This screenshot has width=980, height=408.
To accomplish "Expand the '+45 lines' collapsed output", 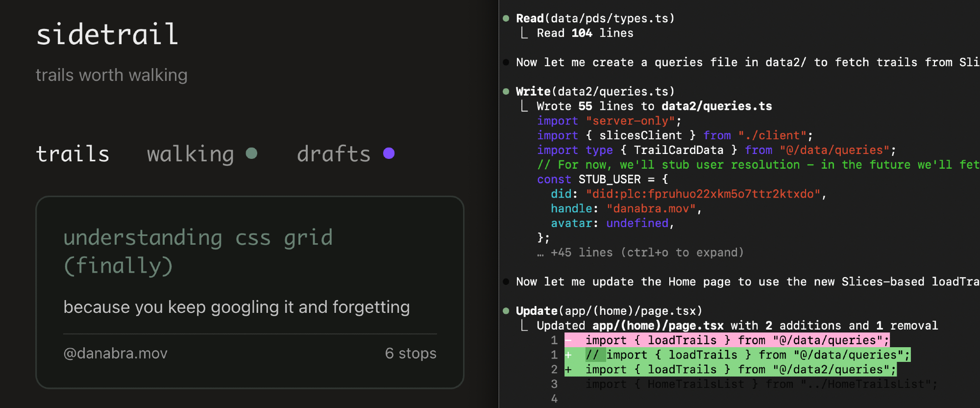I will 647,253.
